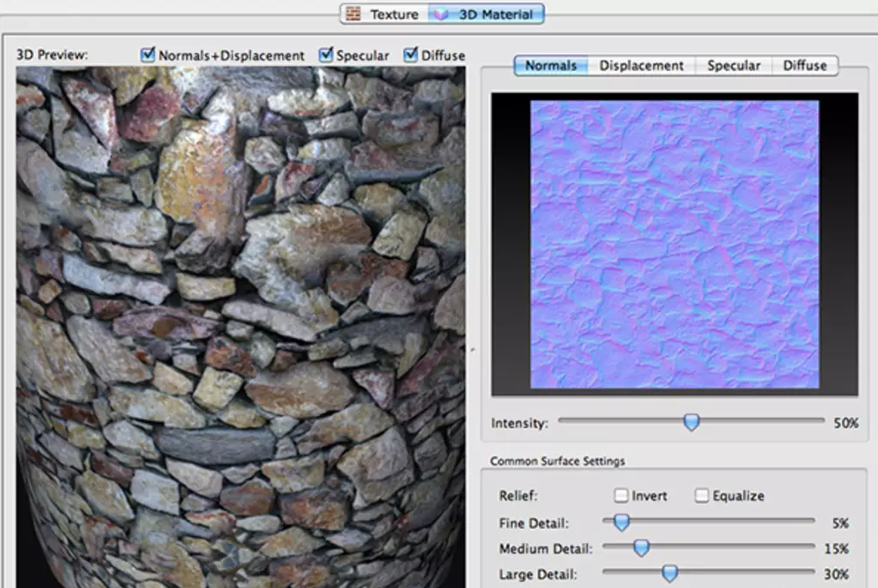Select the Normals map tab

551,66
